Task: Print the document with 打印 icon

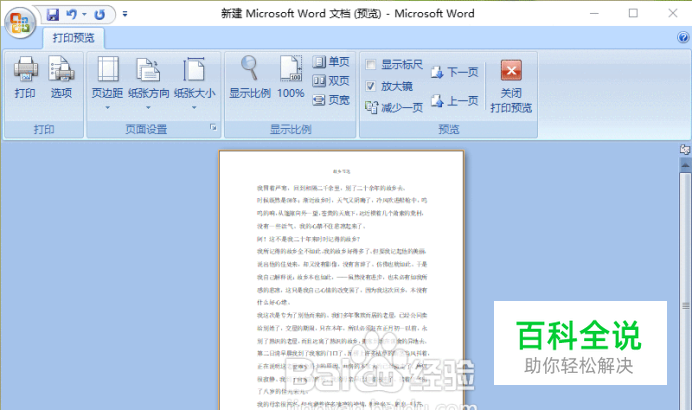Action: click(25, 78)
